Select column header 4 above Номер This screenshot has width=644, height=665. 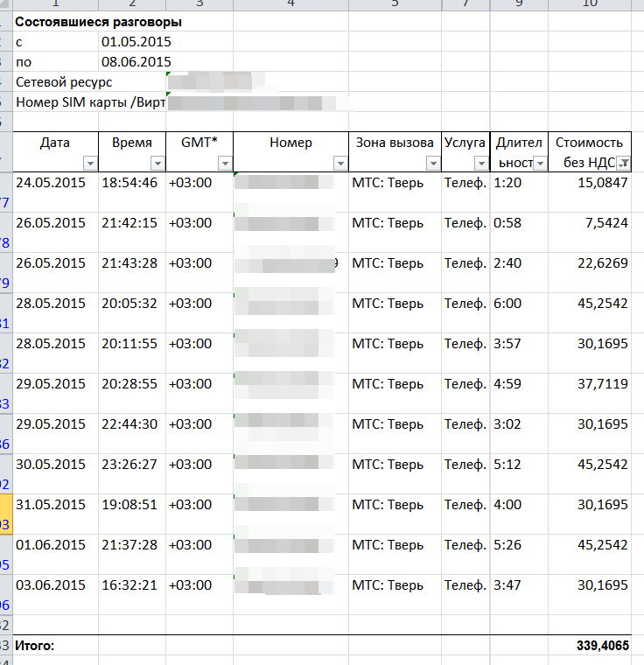coord(290,4)
